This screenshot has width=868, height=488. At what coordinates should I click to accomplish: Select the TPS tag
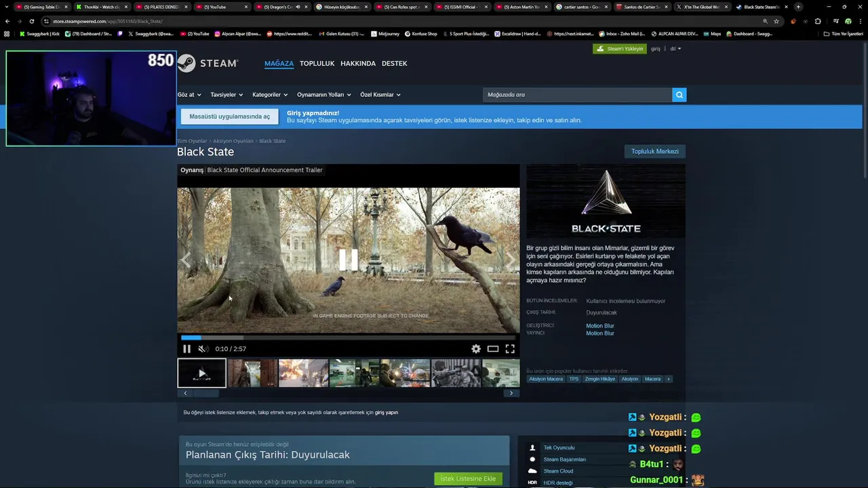[x=574, y=379]
